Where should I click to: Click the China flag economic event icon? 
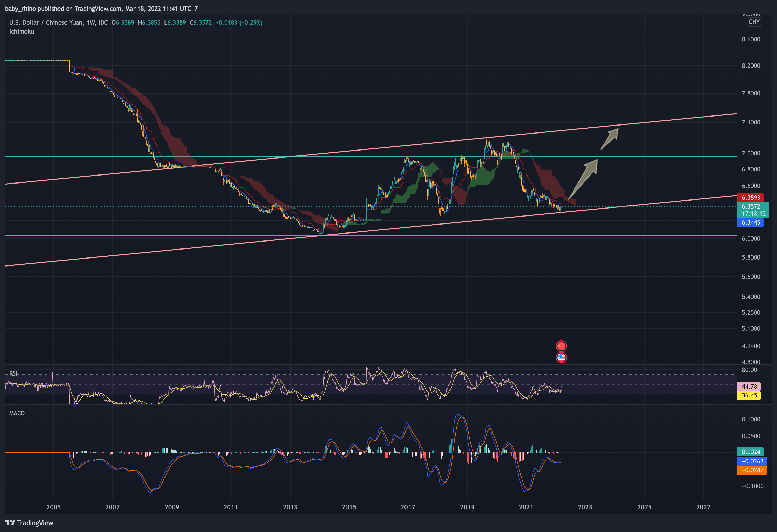pyautogui.click(x=561, y=346)
